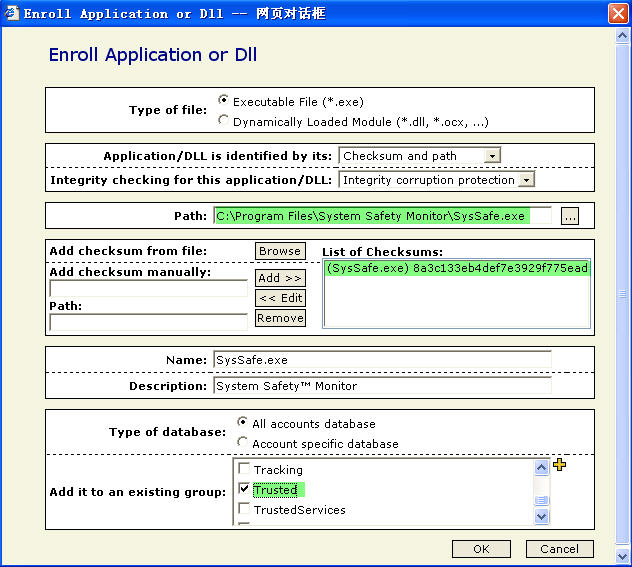Click the Description field 'System Safety Monitor'
The image size is (632, 567).
(x=382, y=386)
